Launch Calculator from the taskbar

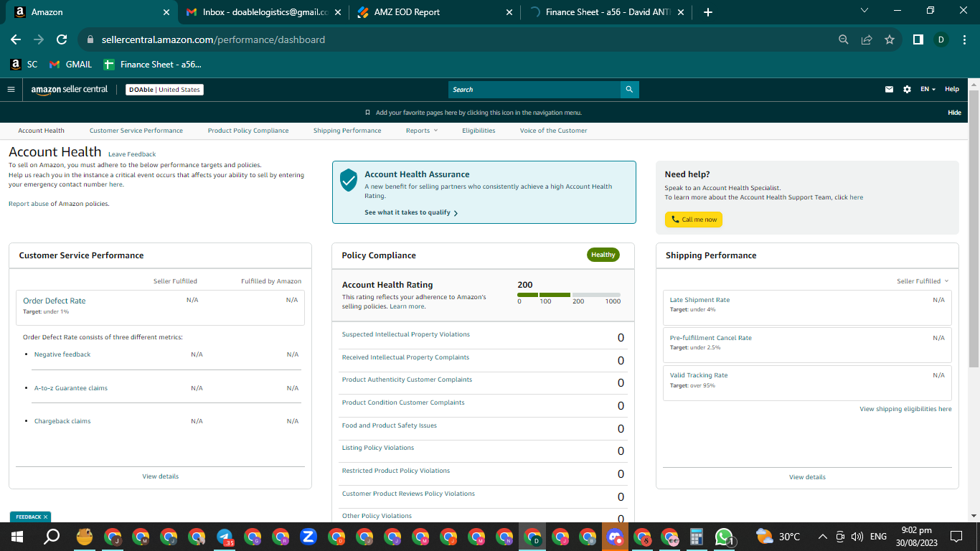[695, 537]
